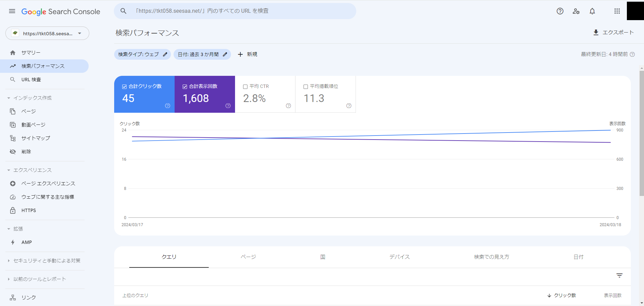Image resolution: width=644 pixels, height=306 pixels.
Task: Edit the 日付: 過去 3 か月間 date filter
Action: 202,54
